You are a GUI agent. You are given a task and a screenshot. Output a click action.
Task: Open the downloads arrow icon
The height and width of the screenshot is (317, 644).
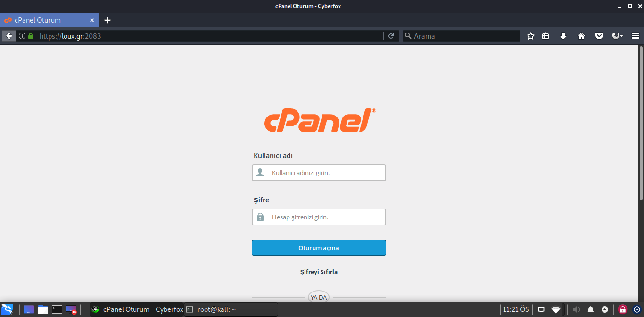click(563, 36)
